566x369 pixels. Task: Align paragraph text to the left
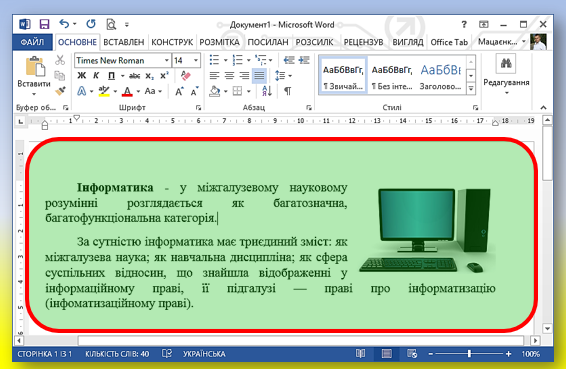pyautogui.click(x=214, y=75)
